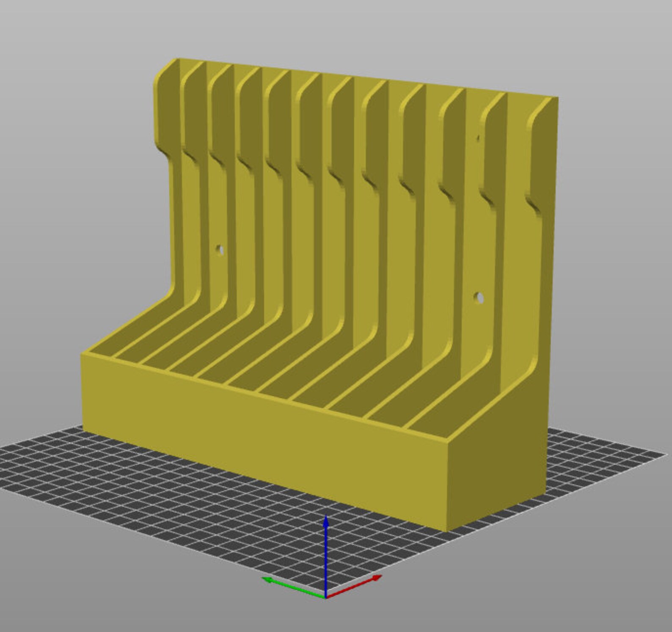Screen dimensions: 672x632
Task: Click the right mounting hole on the model
Action: point(479,298)
